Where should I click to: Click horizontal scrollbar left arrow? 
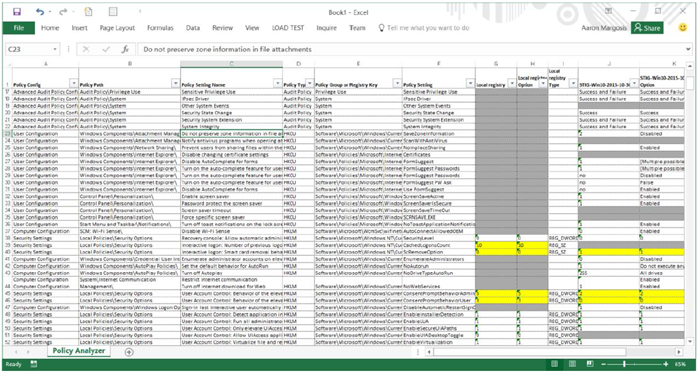tap(429, 352)
